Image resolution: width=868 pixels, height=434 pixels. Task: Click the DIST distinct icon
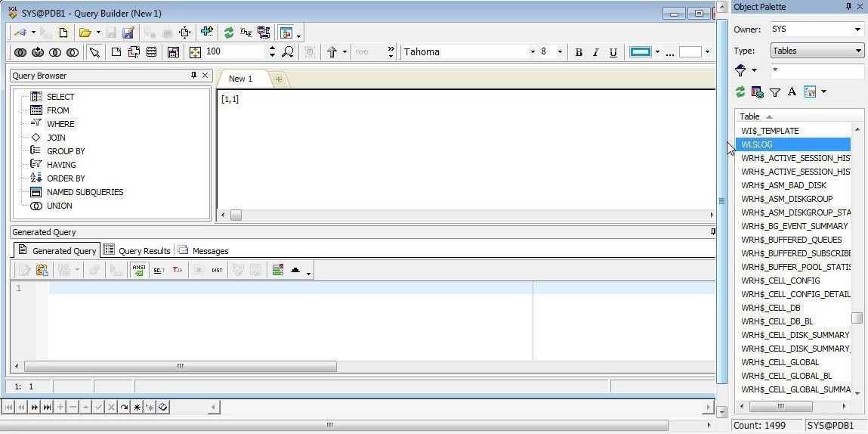pyautogui.click(x=217, y=270)
